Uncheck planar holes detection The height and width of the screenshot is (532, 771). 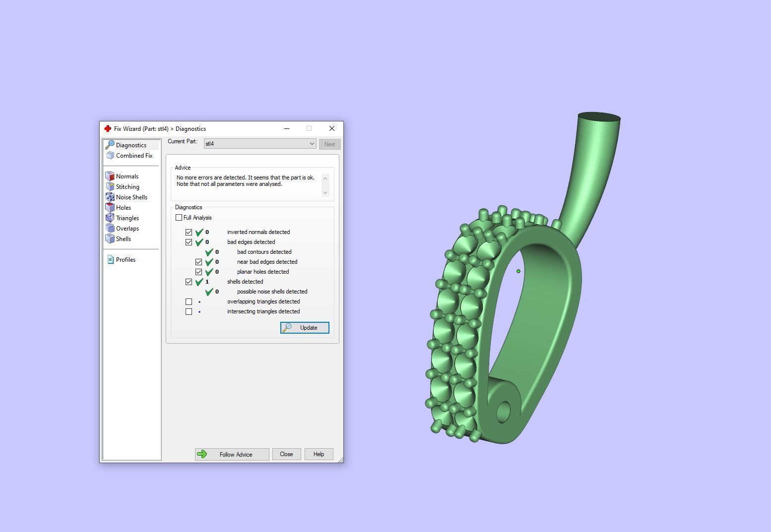(198, 272)
